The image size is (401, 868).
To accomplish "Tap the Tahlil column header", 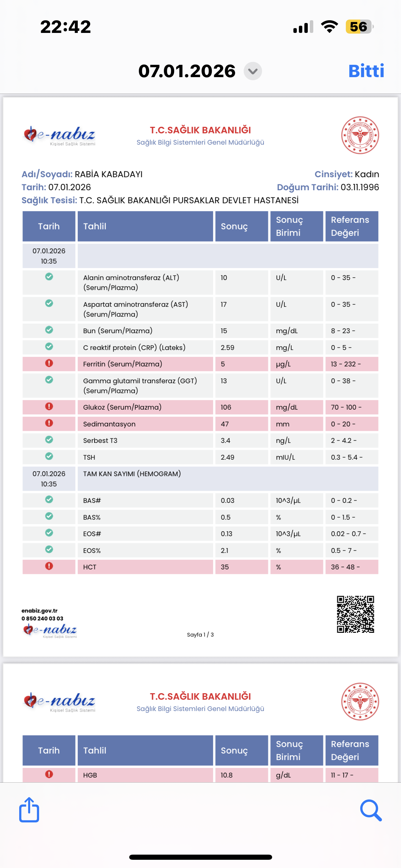I will click(145, 226).
